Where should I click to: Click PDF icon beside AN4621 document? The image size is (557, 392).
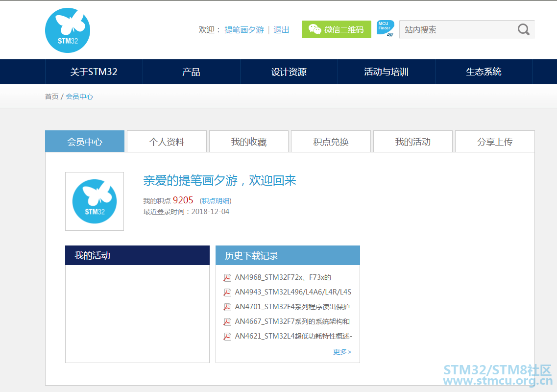click(x=227, y=336)
